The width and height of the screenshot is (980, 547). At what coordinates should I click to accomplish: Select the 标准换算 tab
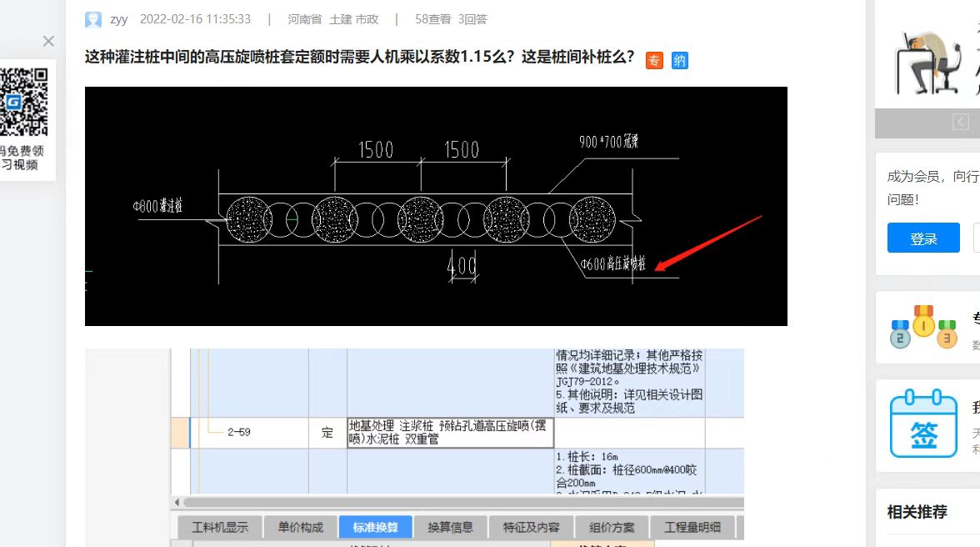[375, 527]
